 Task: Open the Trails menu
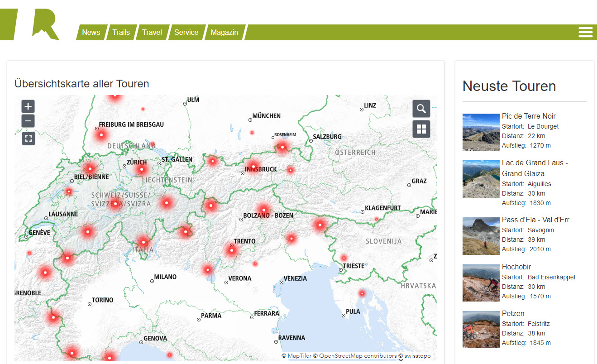coord(121,33)
